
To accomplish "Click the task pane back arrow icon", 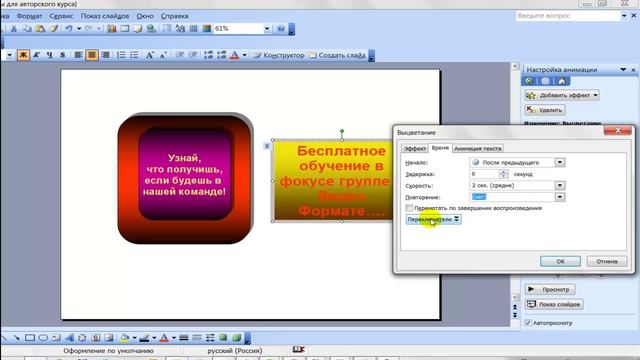I will (529, 81).
